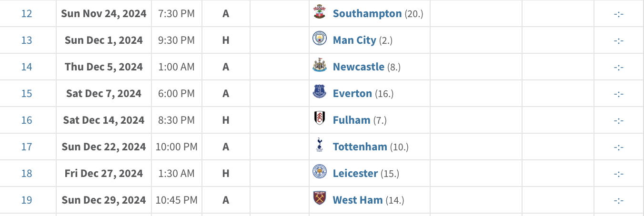
Task: Click the Tottenham club crest icon
Action: [x=319, y=146]
